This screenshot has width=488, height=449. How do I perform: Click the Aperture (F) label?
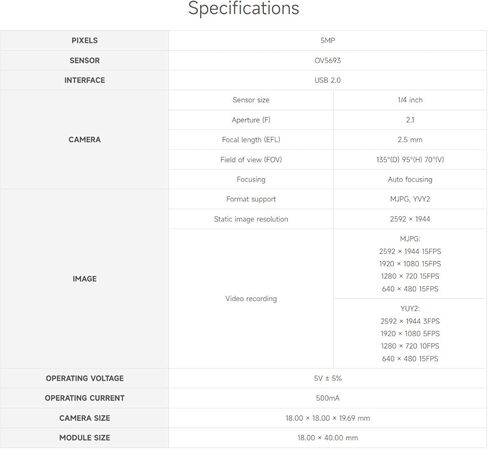[x=251, y=120]
